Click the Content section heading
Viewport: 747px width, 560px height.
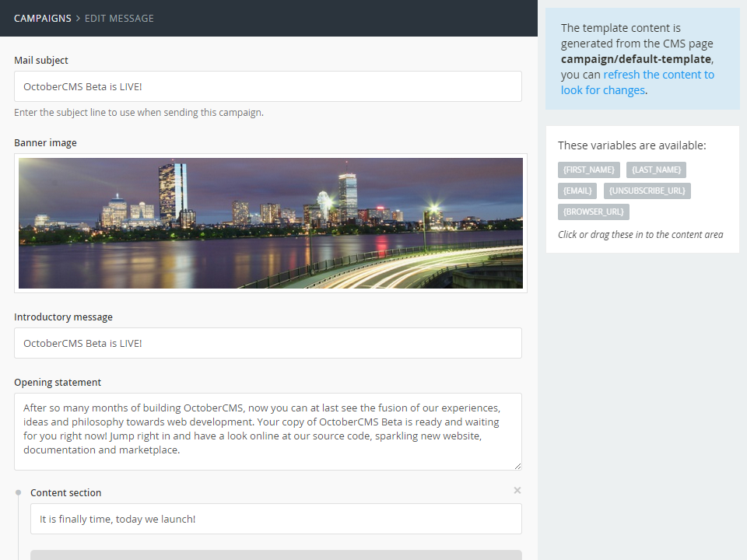tap(65, 493)
